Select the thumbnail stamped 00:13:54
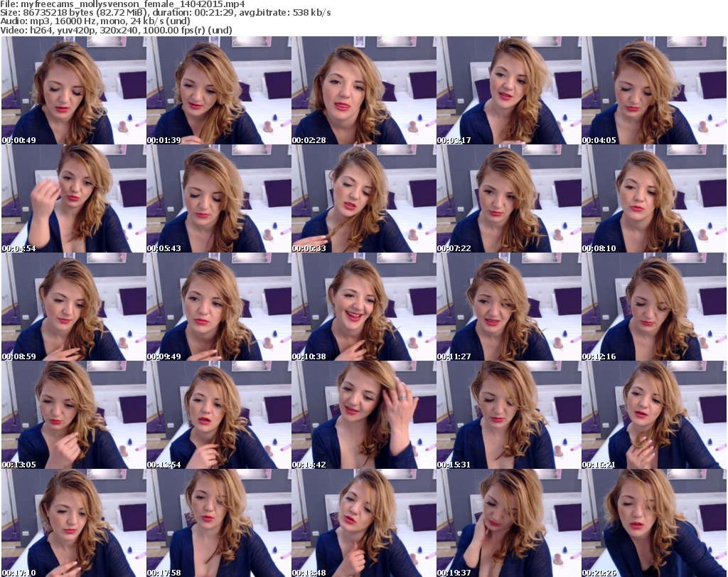 tap(219, 415)
